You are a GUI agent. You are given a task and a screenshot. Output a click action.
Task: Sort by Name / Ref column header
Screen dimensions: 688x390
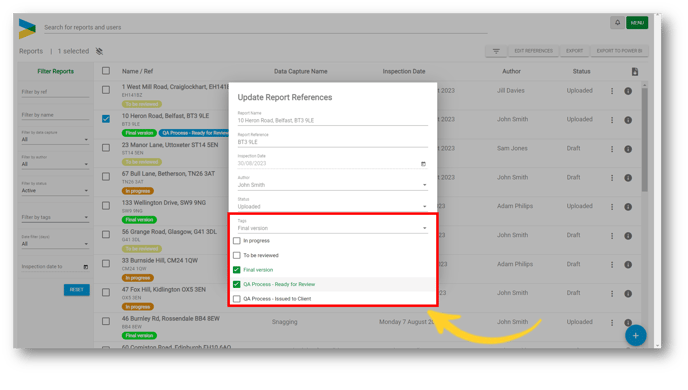pyautogui.click(x=137, y=72)
